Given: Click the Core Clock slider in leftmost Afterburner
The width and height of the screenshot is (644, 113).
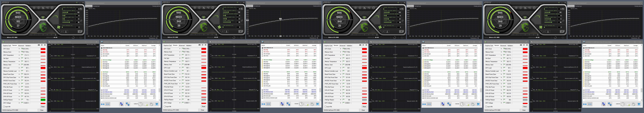Looking at the screenshot, I should (69, 12).
